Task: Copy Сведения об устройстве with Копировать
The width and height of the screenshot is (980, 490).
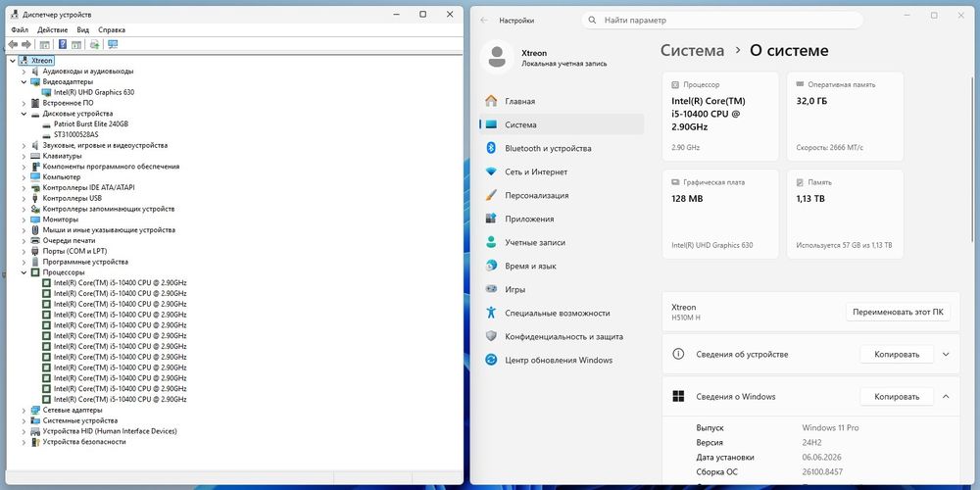Action: (897, 355)
